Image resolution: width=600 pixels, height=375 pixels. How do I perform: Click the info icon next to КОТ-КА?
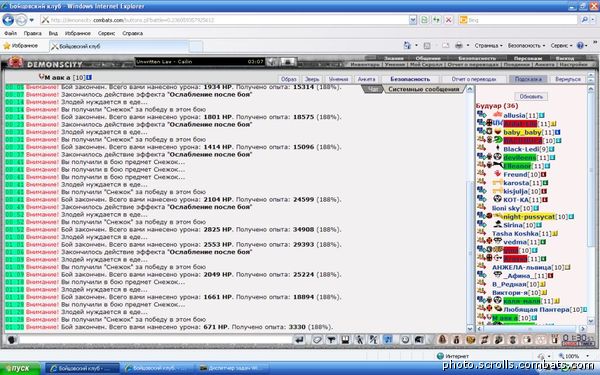click(x=545, y=200)
